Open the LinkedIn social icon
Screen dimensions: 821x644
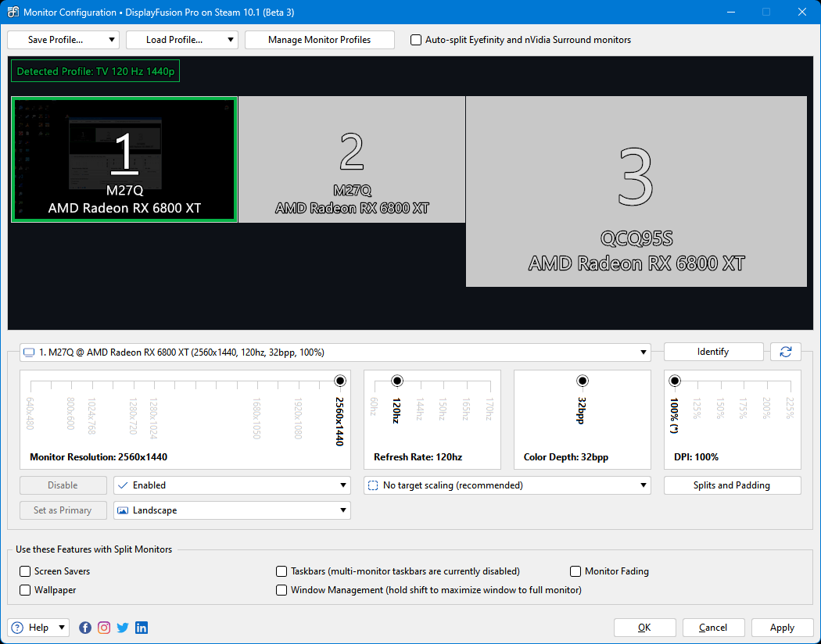click(x=142, y=628)
